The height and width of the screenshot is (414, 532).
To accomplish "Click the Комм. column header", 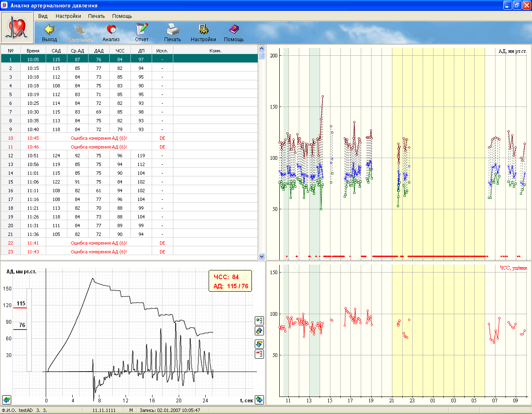I will click(215, 51).
